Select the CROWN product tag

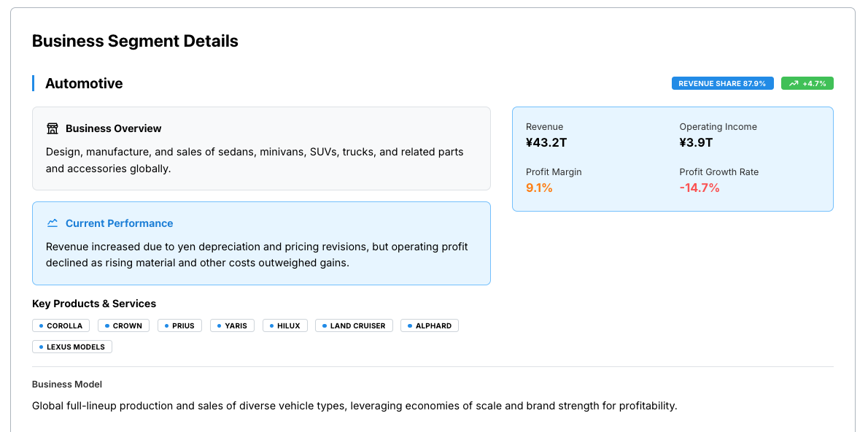pyautogui.click(x=123, y=325)
